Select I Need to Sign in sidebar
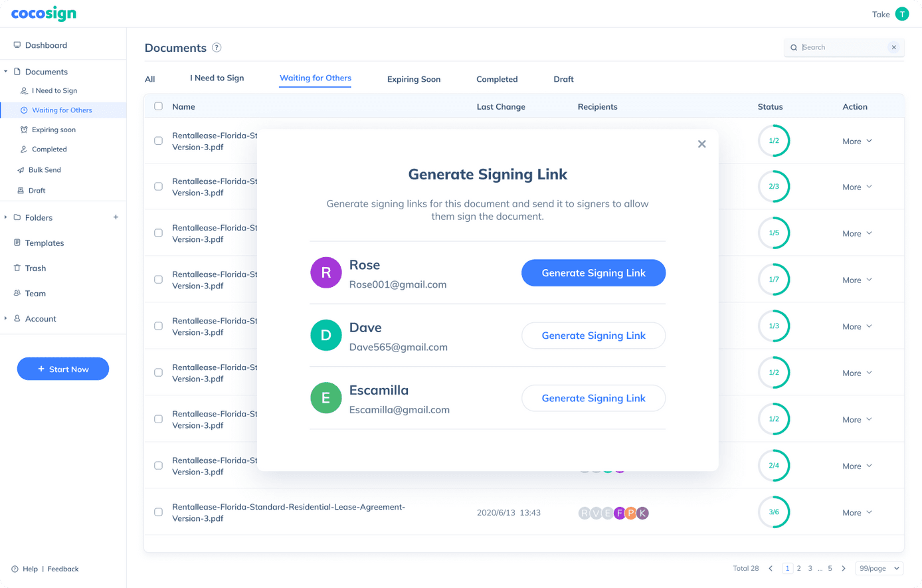The width and height of the screenshot is (922, 588). click(54, 90)
